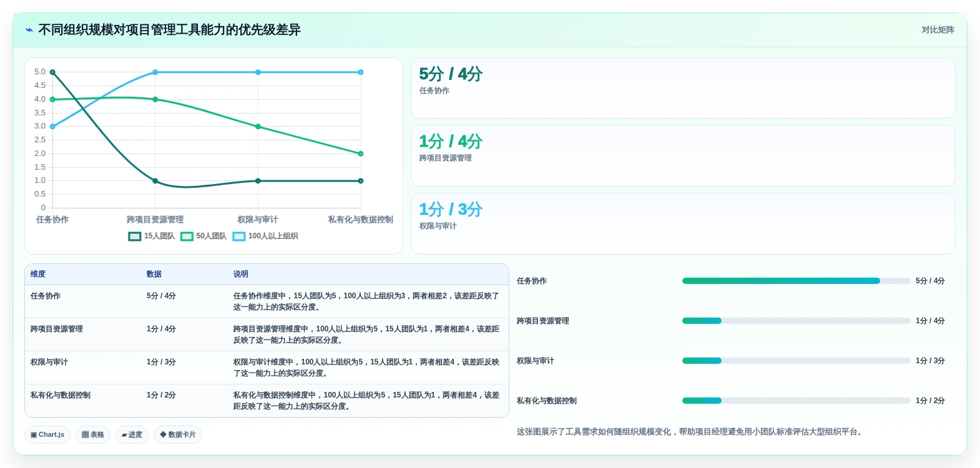Click the 跨项目资源管理 progress bar
This screenshot has height=468, width=980.
click(796, 321)
